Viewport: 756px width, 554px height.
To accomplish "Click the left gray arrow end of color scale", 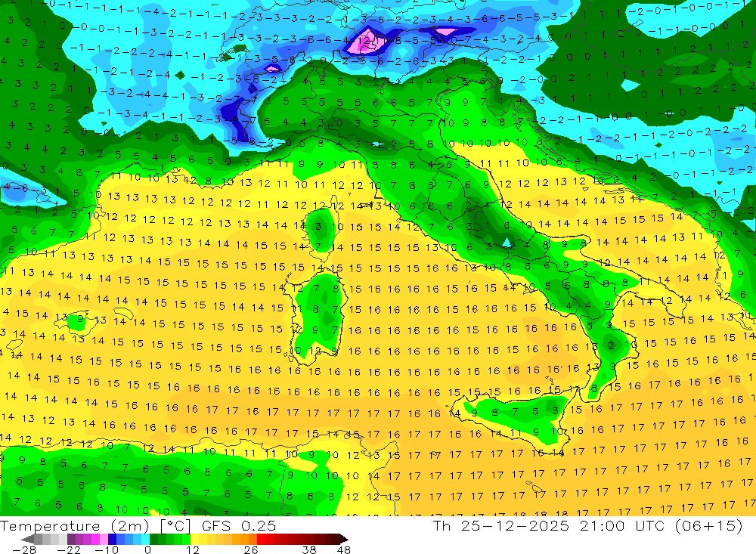I will coord(27,540).
